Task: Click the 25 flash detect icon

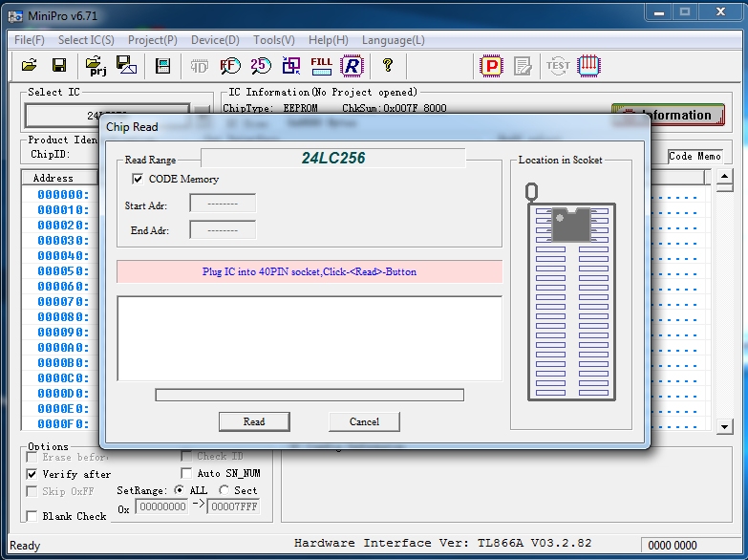Action: [261, 65]
